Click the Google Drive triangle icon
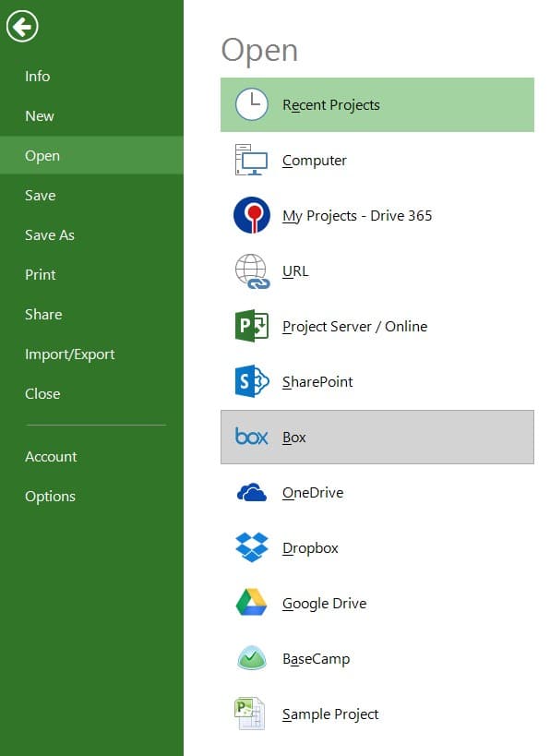 click(x=251, y=602)
